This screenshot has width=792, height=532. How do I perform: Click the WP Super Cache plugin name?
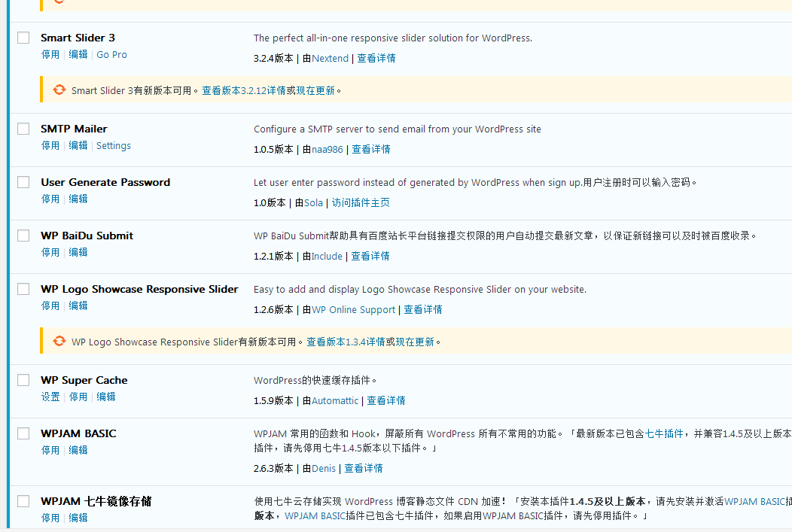[84, 380]
